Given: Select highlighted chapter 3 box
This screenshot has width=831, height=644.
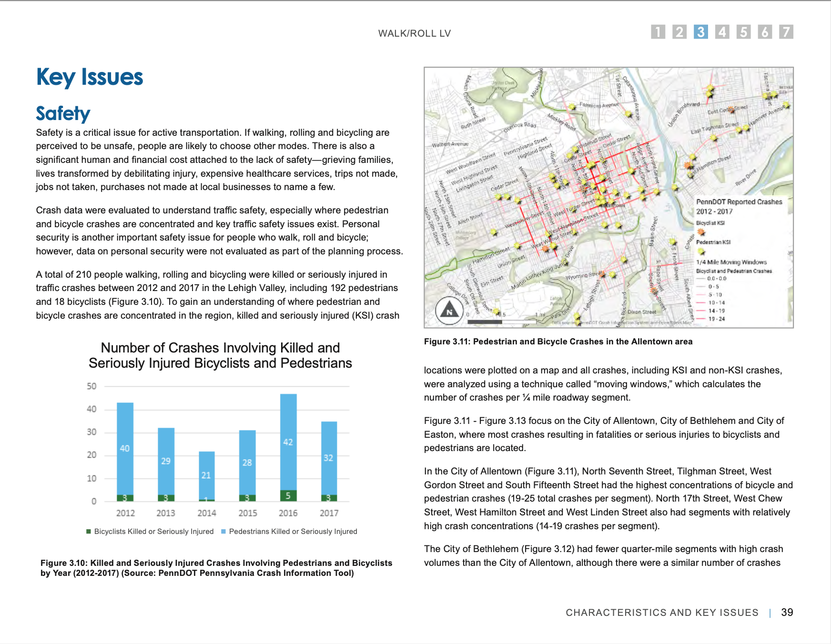Looking at the screenshot, I should pos(701,32).
